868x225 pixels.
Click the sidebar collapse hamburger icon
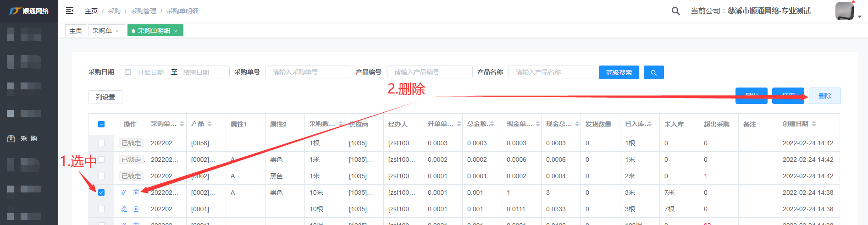(x=70, y=11)
